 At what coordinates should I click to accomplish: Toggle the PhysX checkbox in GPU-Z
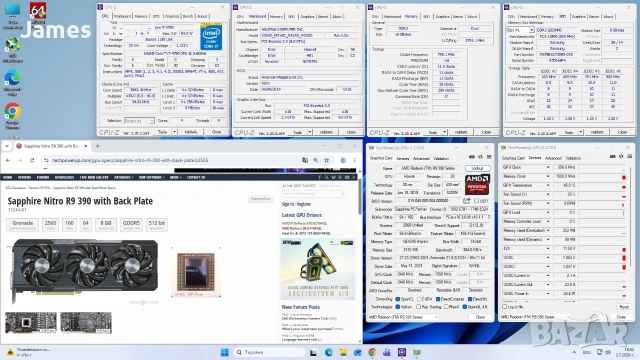point(446,307)
